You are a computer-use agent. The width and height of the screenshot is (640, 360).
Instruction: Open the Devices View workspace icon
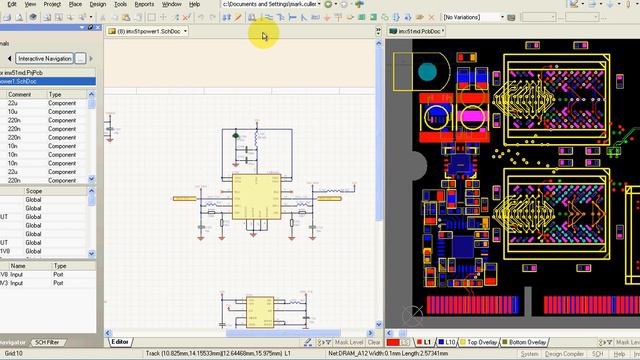(x=33, y=17)
